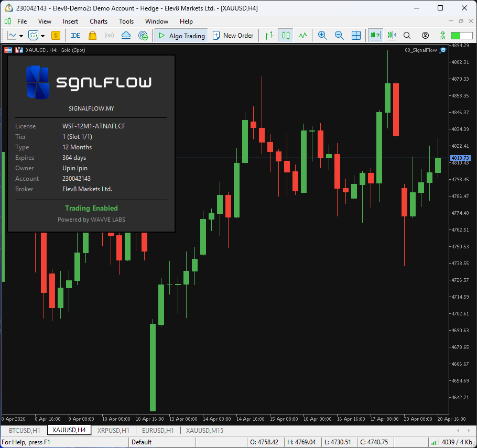Switch to candlestick chart mode

click(x=286, y=36)
